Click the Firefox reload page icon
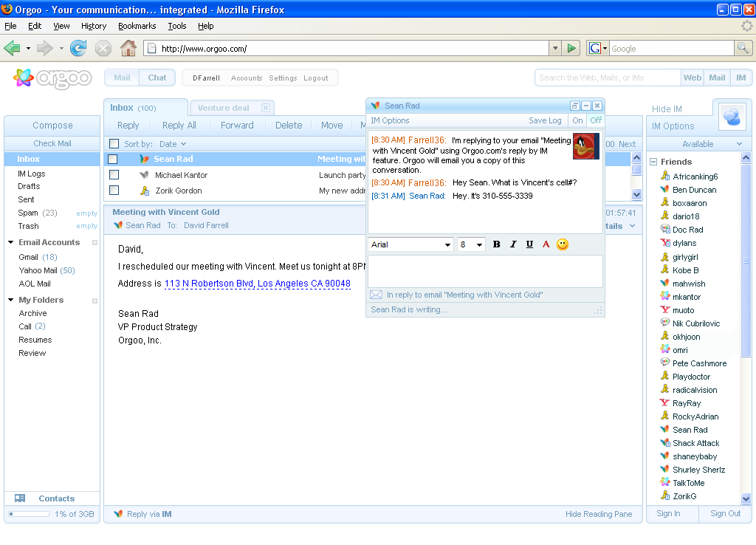 (78, 49)
